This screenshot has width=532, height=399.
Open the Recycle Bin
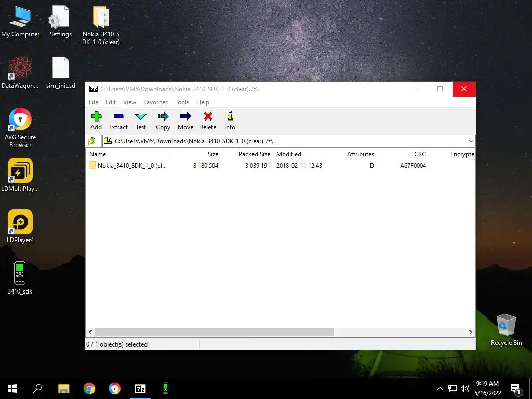[x=506, y=330]
